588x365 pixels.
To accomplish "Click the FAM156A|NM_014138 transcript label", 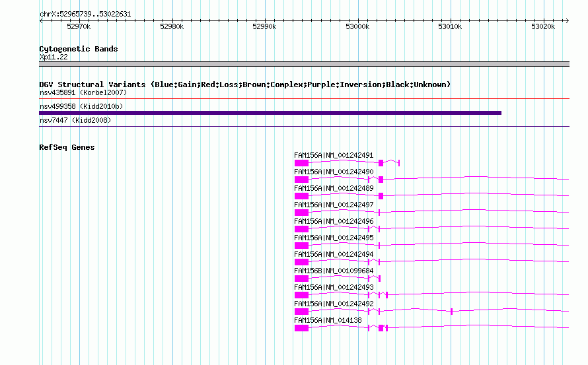I will (328, 320).
